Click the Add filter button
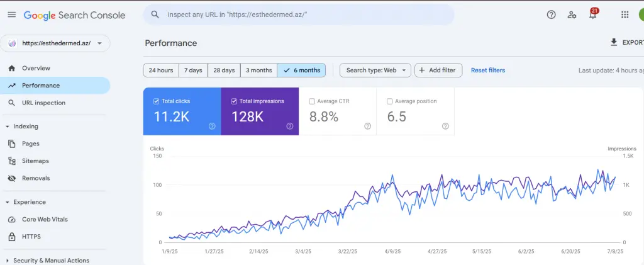The height and width of the screenshot is (265, 644). pyautogui.click(x=438, y=70)
